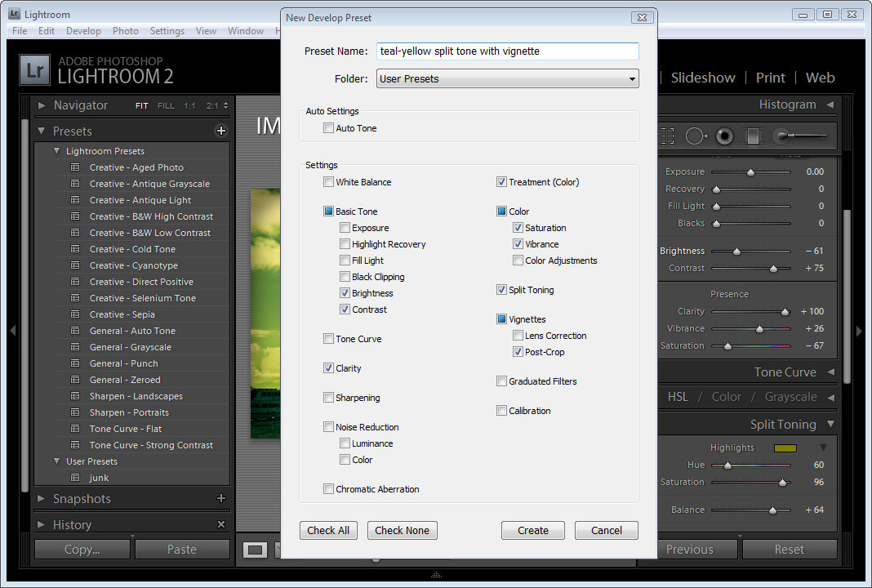Screen dimensions: 872x588
Task: Uncheck the Clarity checkbox
Action: [329, 368]
